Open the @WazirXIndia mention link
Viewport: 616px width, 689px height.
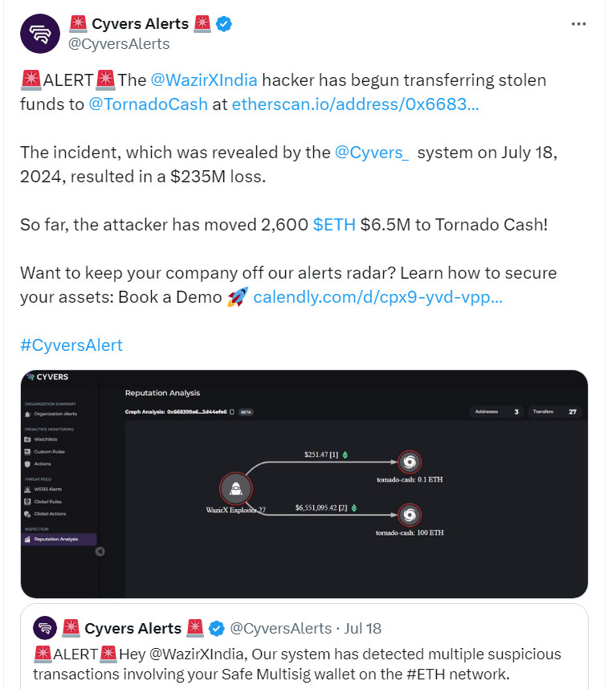pyautogui.click(x=203, y=80)
